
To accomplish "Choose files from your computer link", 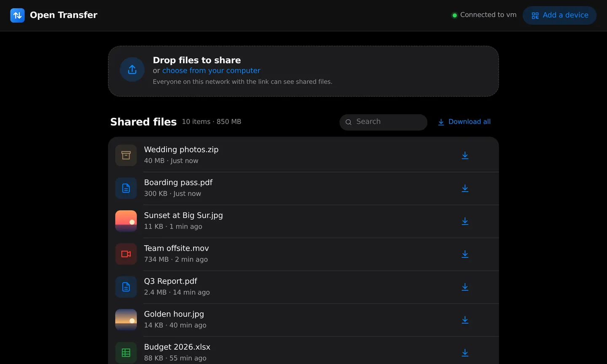I will point(211,71).
